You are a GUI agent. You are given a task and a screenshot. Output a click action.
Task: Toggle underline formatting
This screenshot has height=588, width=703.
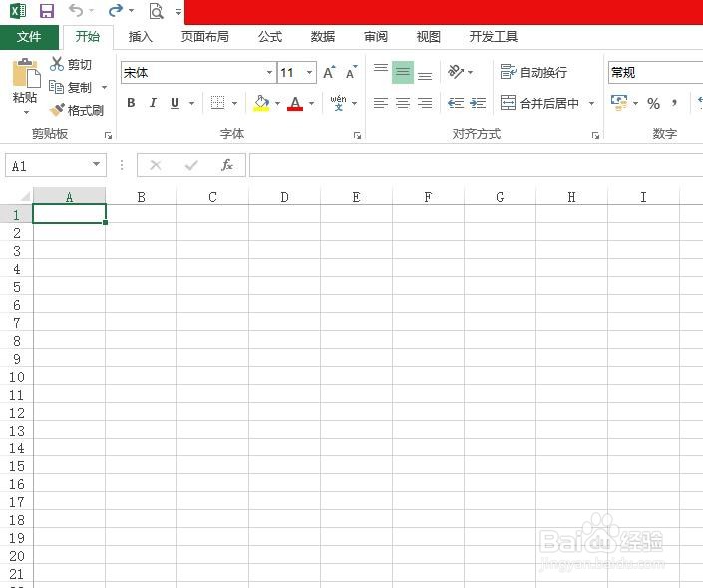click(x=175, y=103)
